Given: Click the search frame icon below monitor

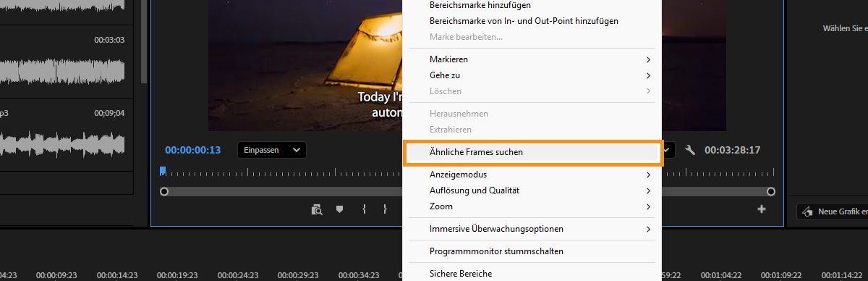Looking at the screenshot, I should (x=316, y=209).
